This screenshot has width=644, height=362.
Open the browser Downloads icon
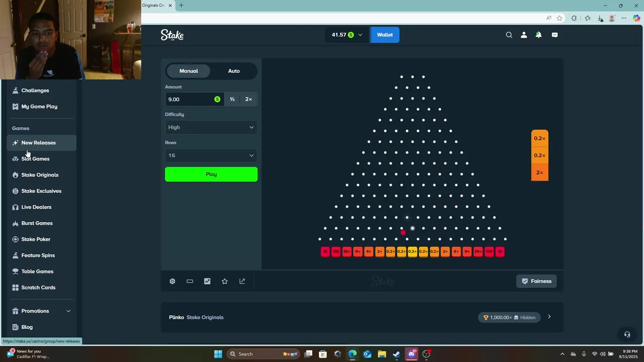(x=600, y=18)
